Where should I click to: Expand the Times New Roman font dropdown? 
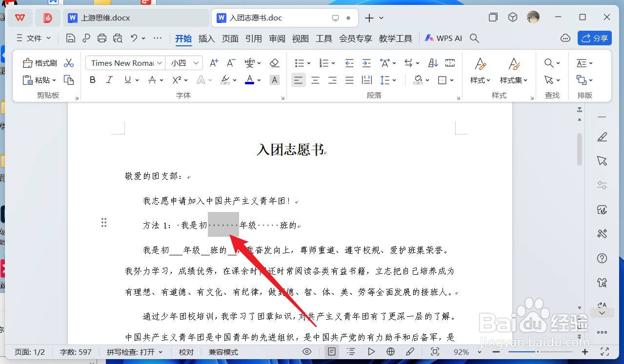(x=159, y=62)
